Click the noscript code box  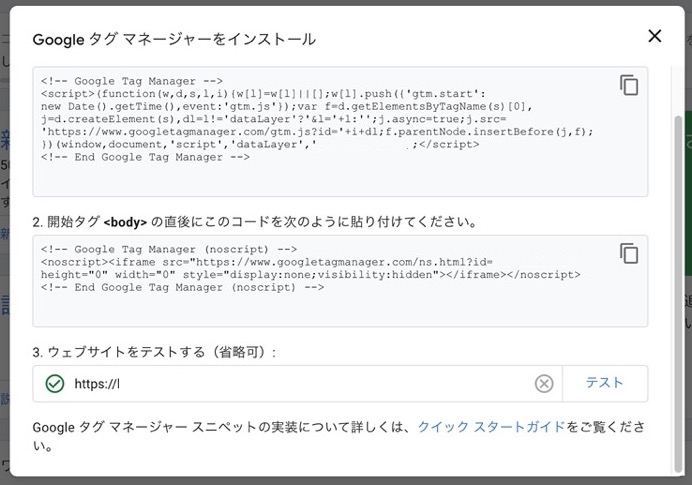[340, 281]
